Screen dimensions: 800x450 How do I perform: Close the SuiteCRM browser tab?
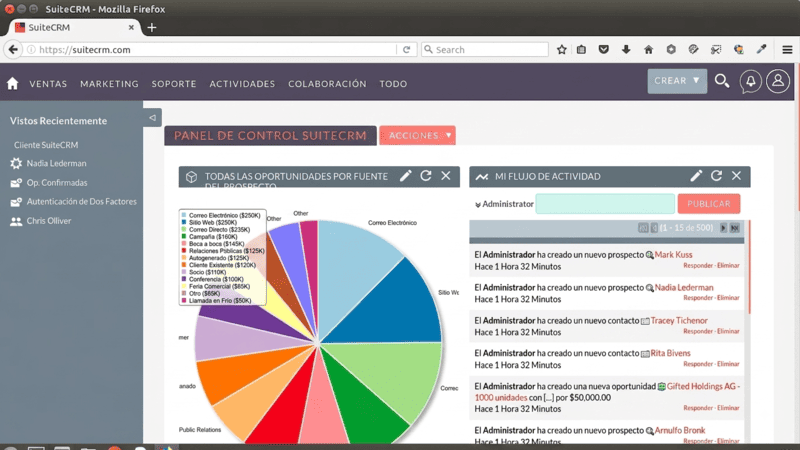(131, 28)
